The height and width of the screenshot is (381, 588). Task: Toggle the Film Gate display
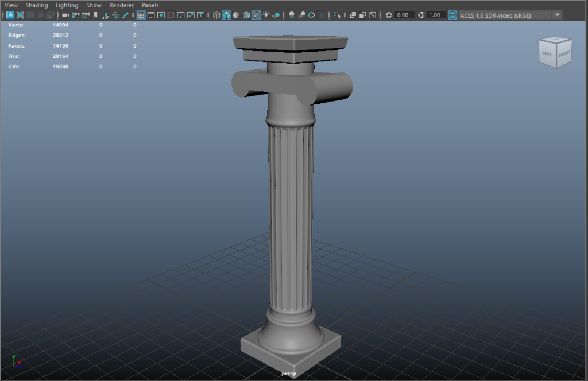(x=150, y=15)
